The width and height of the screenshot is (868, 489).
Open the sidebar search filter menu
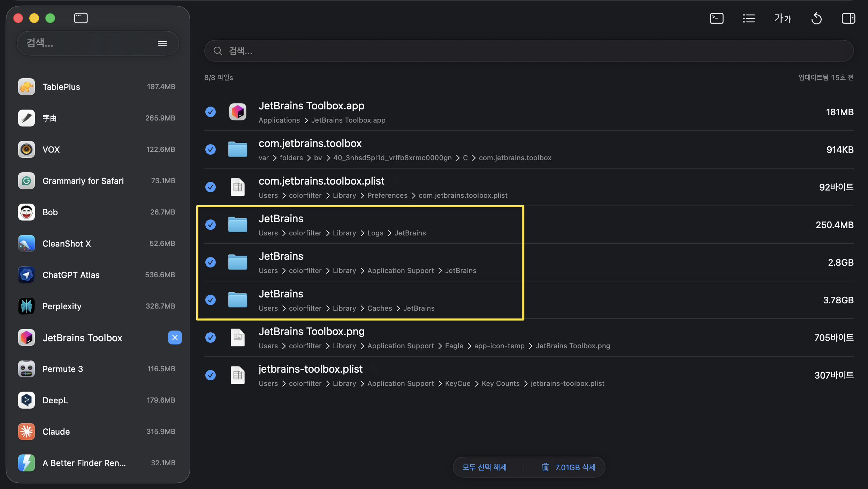162,43
